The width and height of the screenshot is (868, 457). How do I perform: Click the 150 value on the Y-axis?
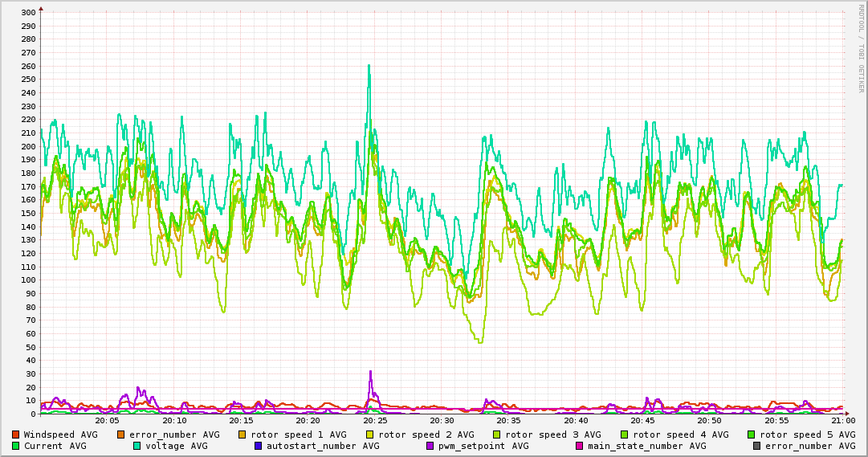tap(29, 214)
